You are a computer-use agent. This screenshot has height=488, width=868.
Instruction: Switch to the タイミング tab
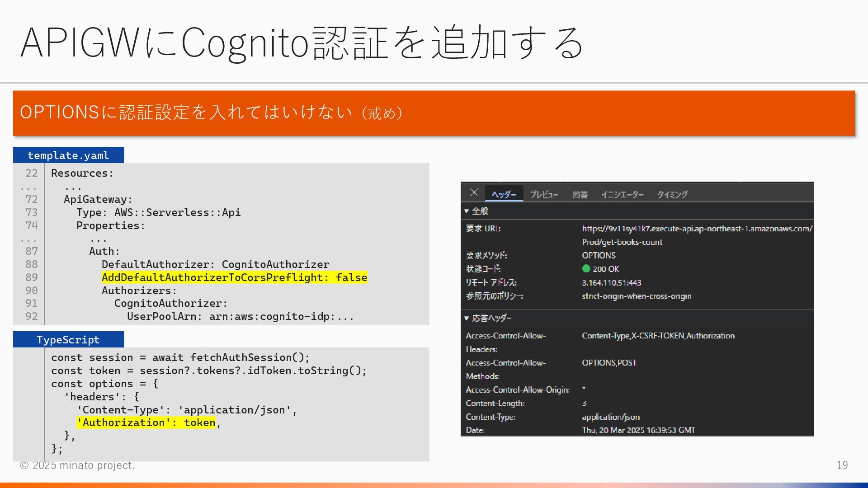tap(672, 194)
